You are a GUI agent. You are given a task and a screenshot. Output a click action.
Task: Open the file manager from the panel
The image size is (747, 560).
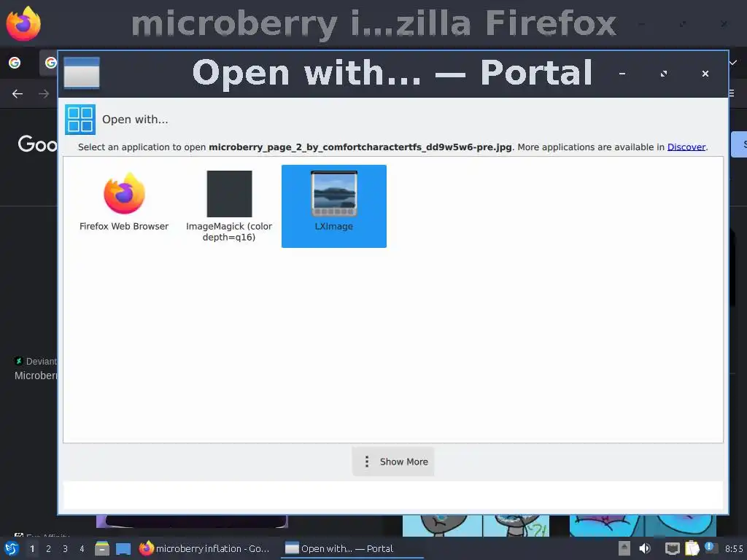tap(102, 548)
